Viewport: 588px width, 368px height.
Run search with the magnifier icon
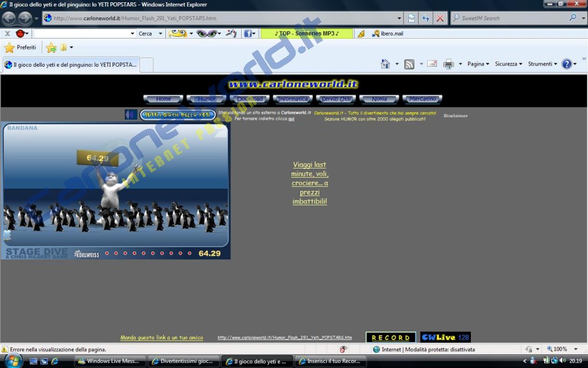tap(572, 18)
